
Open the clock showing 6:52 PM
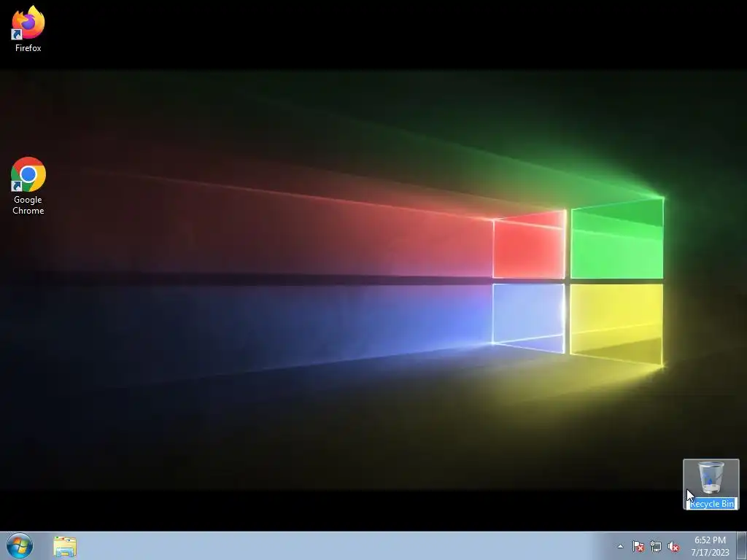click(710, 546)
